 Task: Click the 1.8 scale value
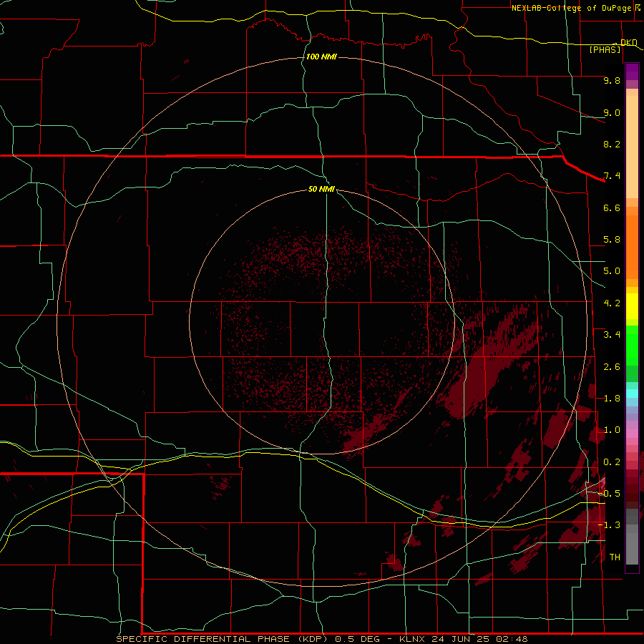[x=612, y=399]
